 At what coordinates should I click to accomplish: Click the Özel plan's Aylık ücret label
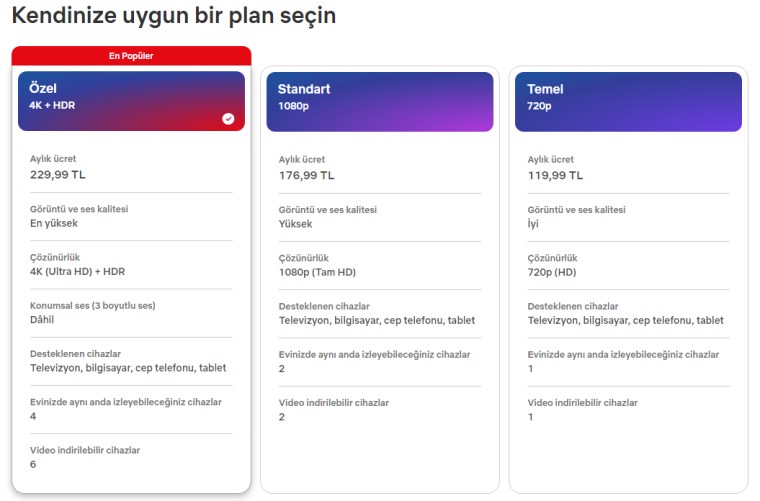(53, 159)
